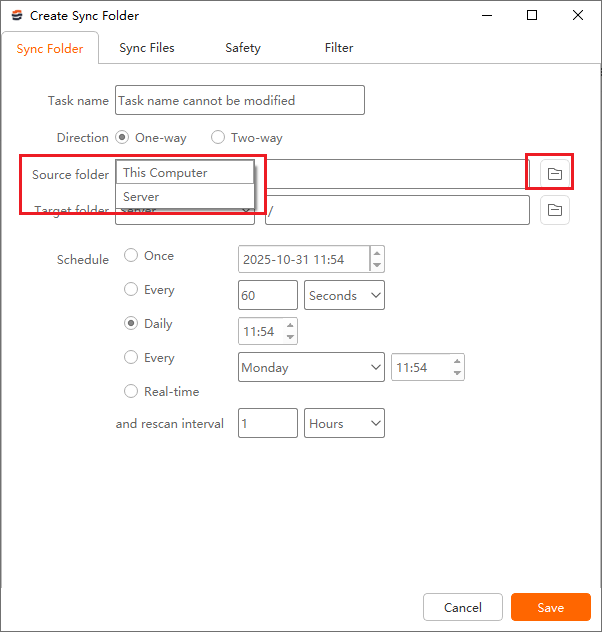Image resolution: width=602 pixels, height=632 pixels.
Task: Open the Hours rescan unit dropdown
Action: pos(344,423)
